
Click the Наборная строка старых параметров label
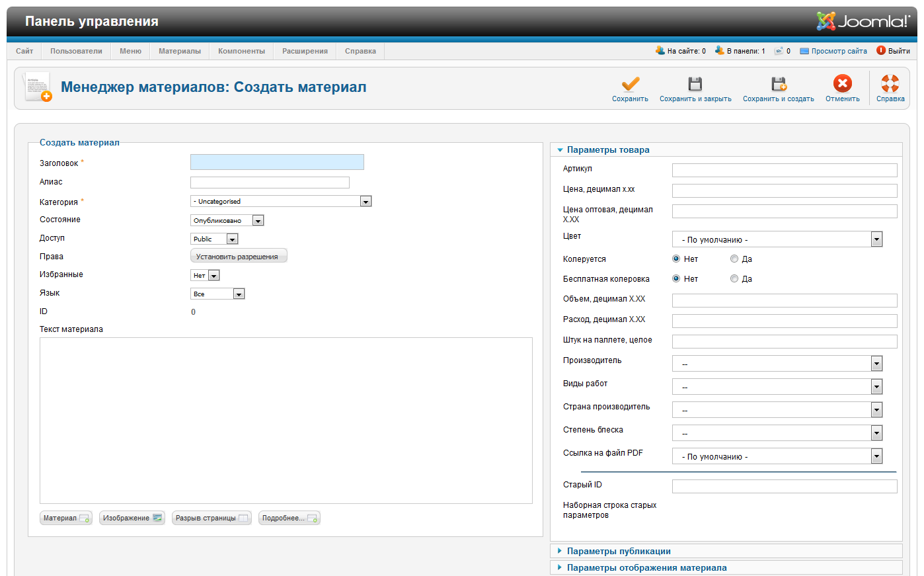(610, 510)
